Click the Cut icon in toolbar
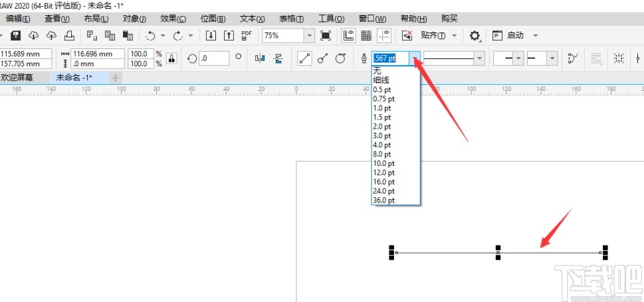 click(x=92, y=36)
